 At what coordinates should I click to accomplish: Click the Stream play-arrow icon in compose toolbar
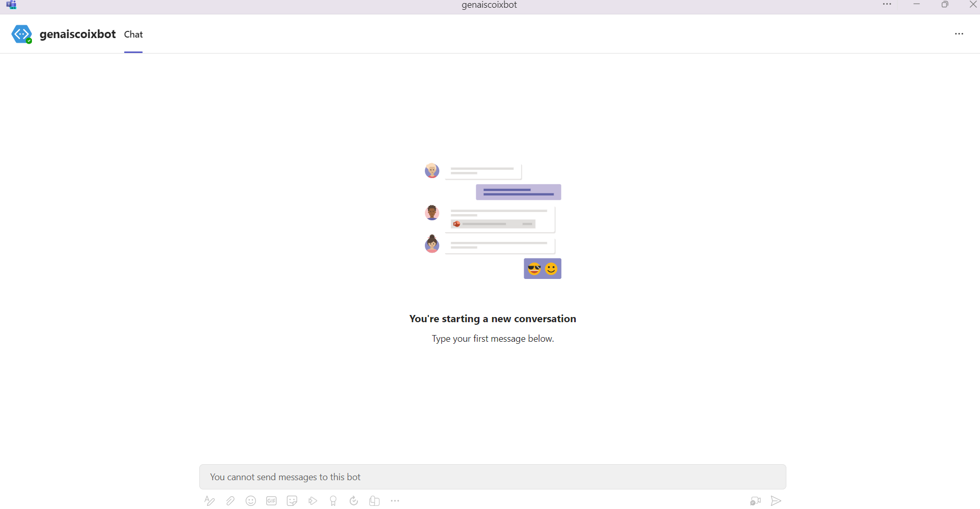[313, 501]
